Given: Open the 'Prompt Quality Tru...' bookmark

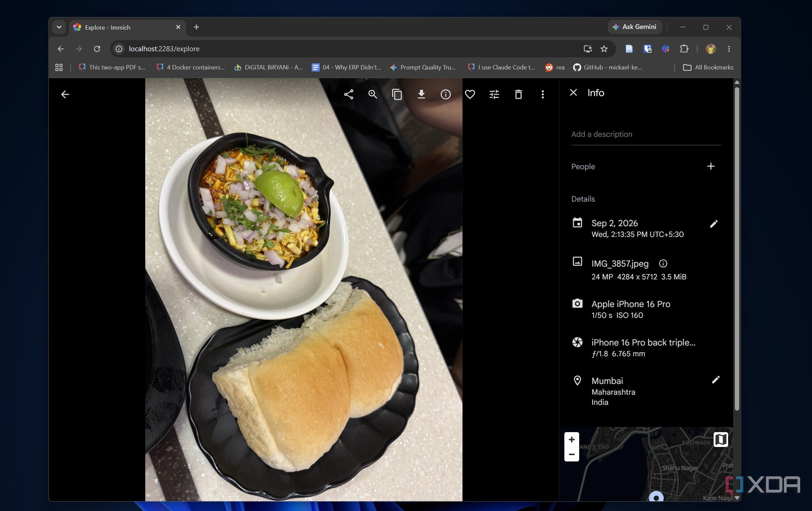Looking at the screenshot, I should [423, 67].
